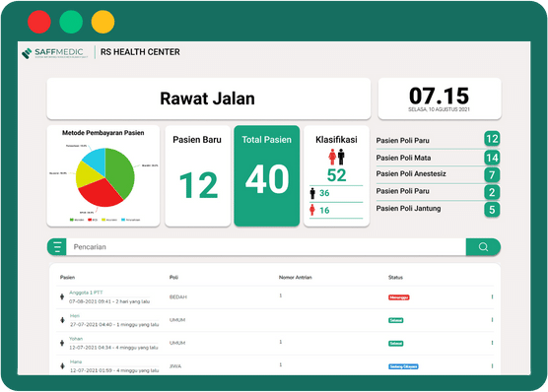Click the green window control circle
Viewport: 548px width, 392px height.
click(71, 22)
